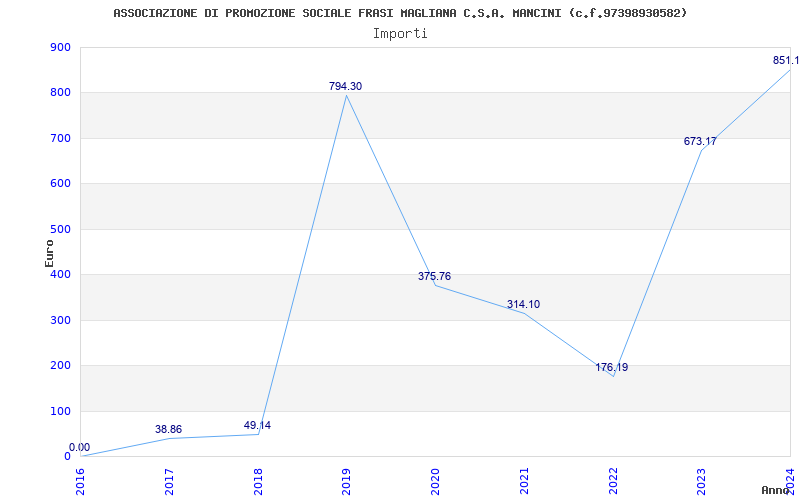Click the 2019 x-axis year label
800x500 pixels.
click(347, 481)
